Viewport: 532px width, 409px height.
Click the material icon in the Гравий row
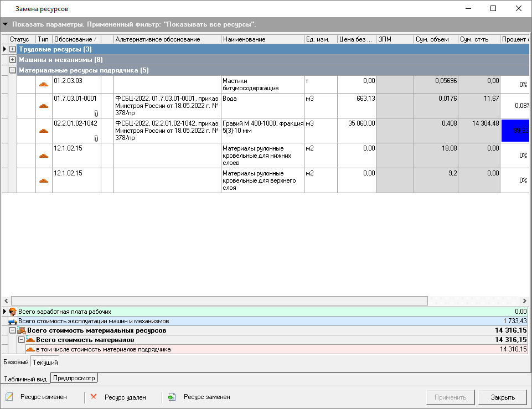44,131
